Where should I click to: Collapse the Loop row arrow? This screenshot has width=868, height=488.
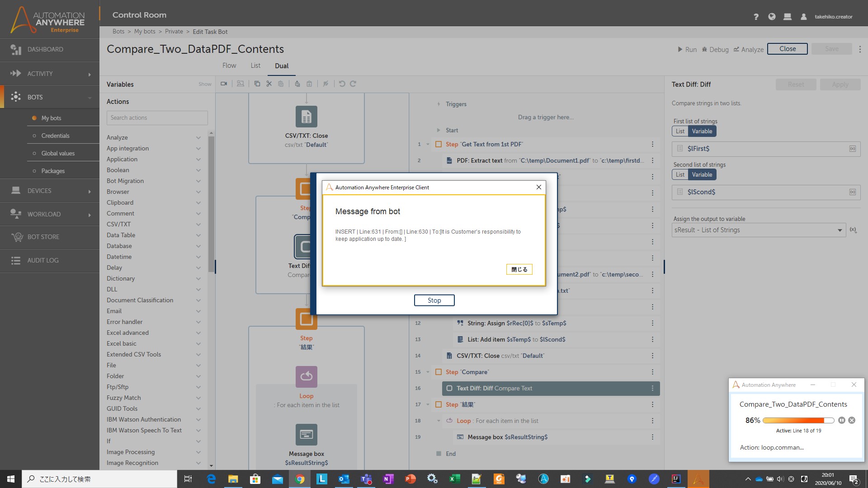438,421
